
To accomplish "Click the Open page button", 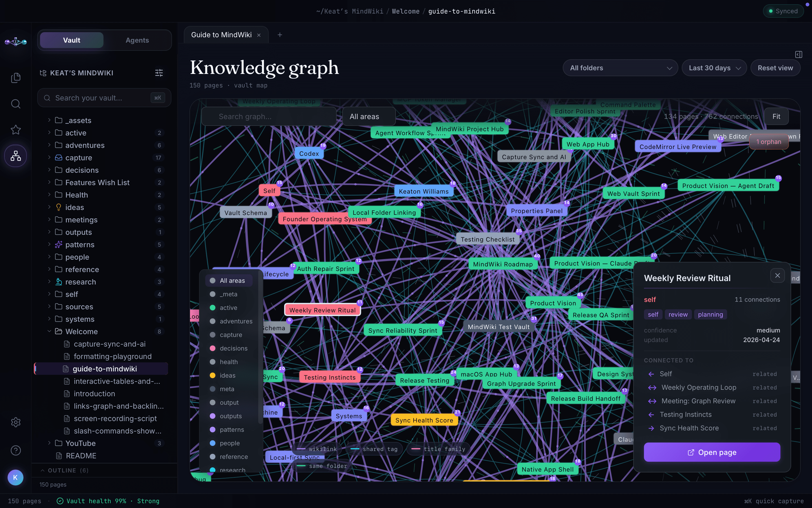I will click(x=712, y=452).
